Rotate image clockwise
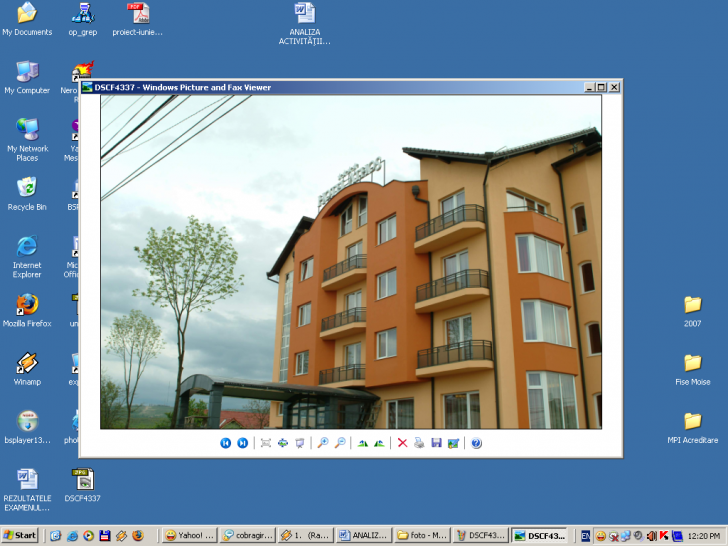Image resolution: width=728 pixels, height=546 pixels. click(x=363, y=443)
